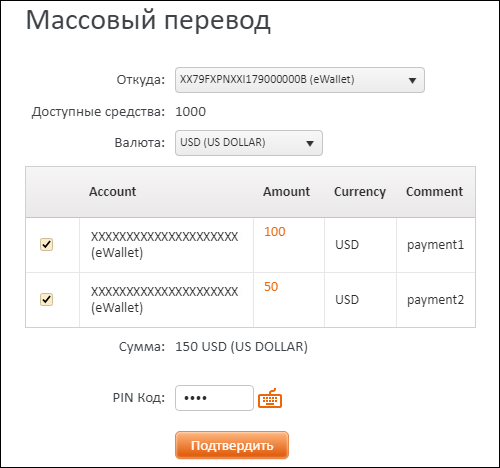The width and height of the screenshot is (500, 468).
Task: Click inside the PIN Код input field
Action: coord(214,398)
